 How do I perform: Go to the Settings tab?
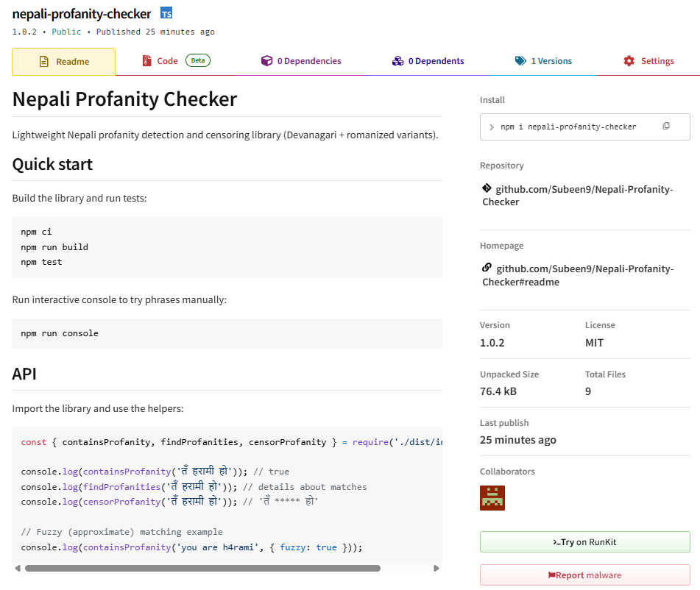point(648,61)
